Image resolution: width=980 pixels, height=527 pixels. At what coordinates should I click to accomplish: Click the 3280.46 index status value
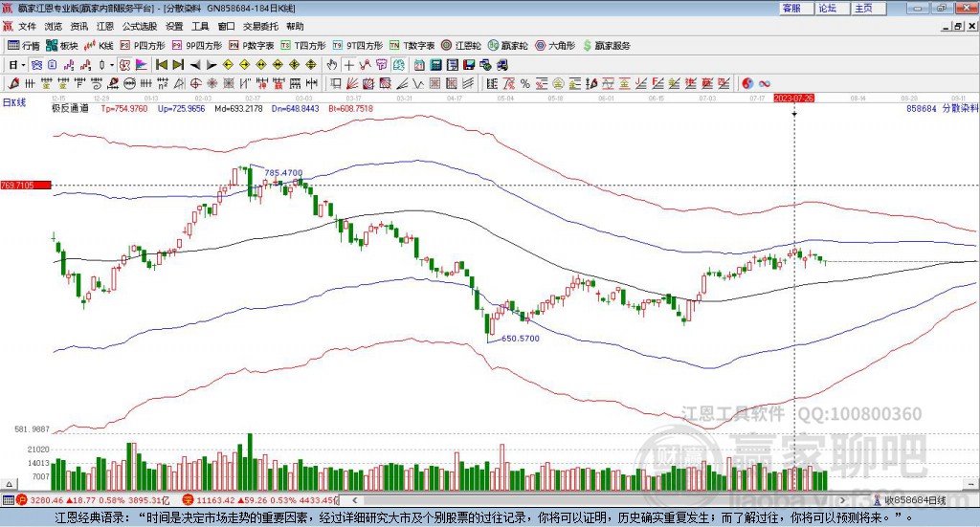click(x=46, y=500)
